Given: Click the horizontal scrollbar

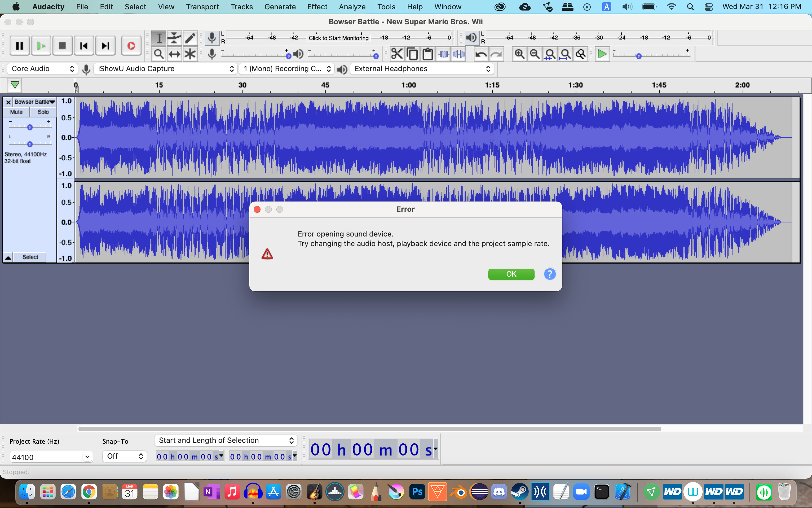Looking at the screenshot, I should click(369, 429).
